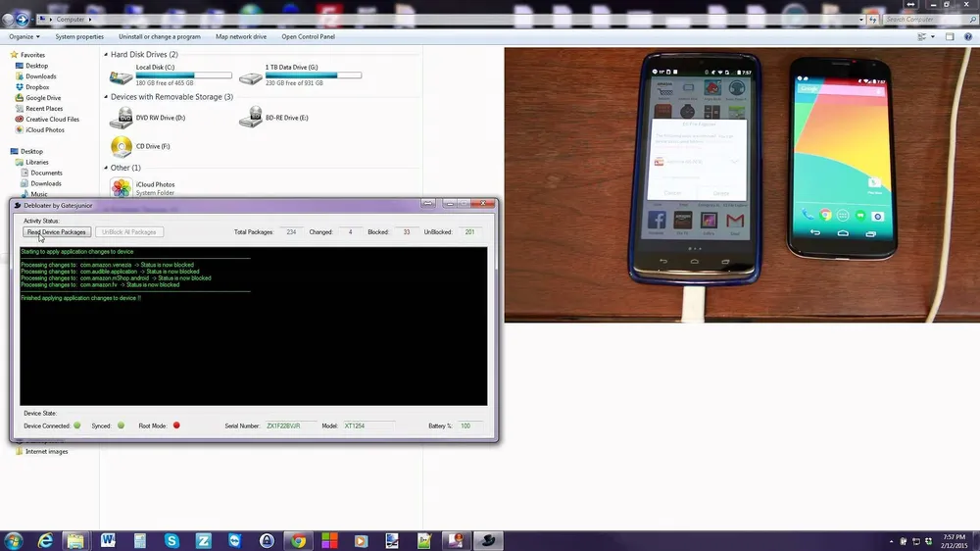Open the Local Disk (C:) drive icon

point(121,76)
